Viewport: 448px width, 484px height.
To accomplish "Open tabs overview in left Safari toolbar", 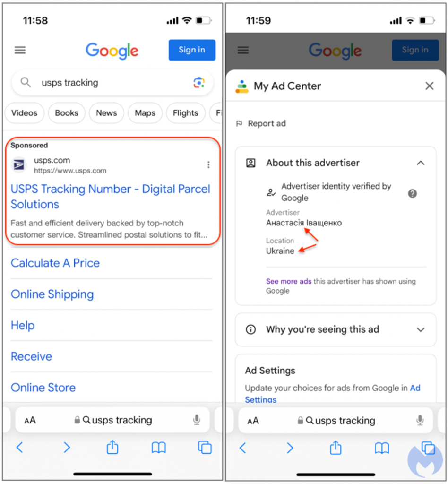I will (205, 448).
